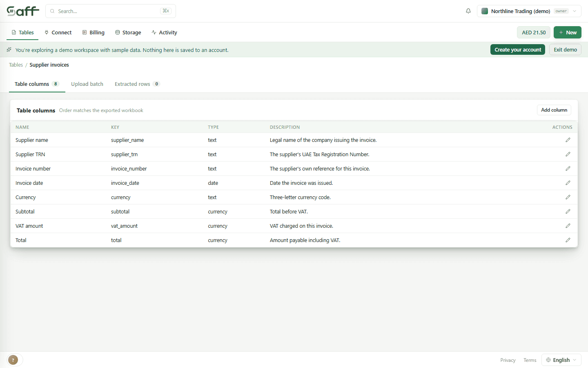Click the KEY column header
Screen dimensions: 588x368
pyautogui.click(x=115, y=127)
